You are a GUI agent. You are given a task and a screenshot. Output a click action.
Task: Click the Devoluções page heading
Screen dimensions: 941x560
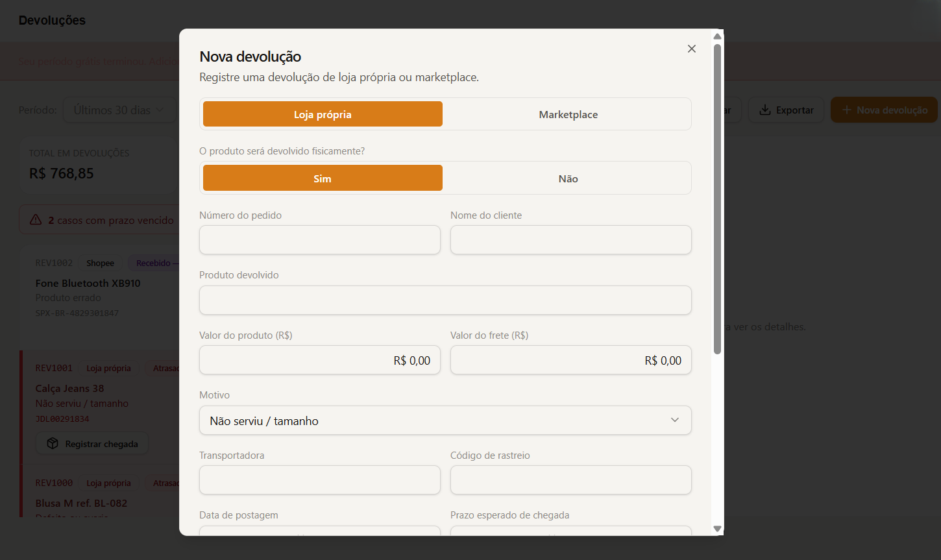pos(52,20)
